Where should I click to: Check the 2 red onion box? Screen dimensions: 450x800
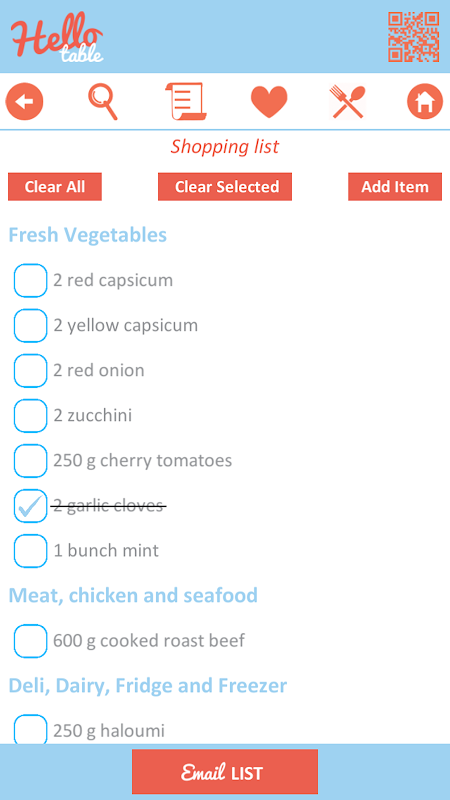[x=31, y=370]
